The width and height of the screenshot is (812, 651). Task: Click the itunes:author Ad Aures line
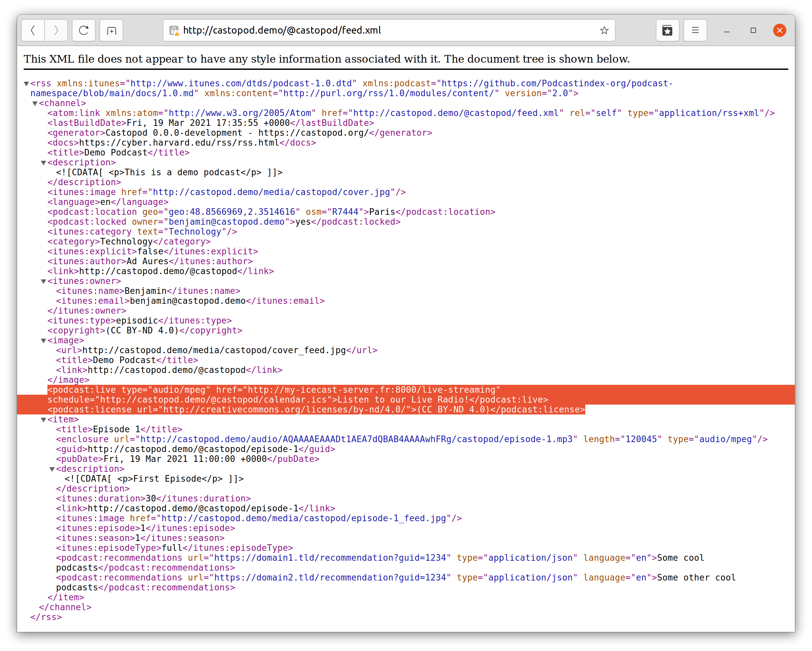tap(150, 261)
